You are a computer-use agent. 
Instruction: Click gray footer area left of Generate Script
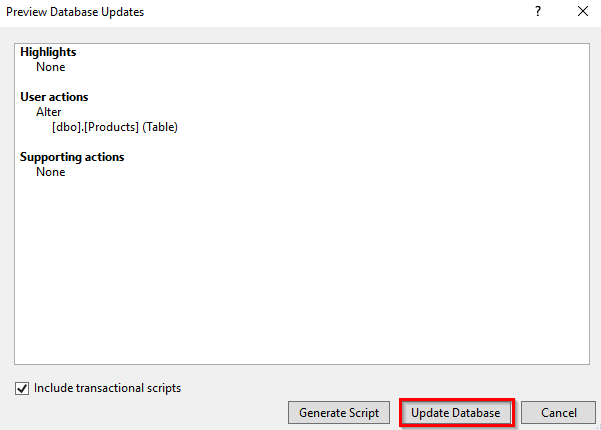click(153, 413)
